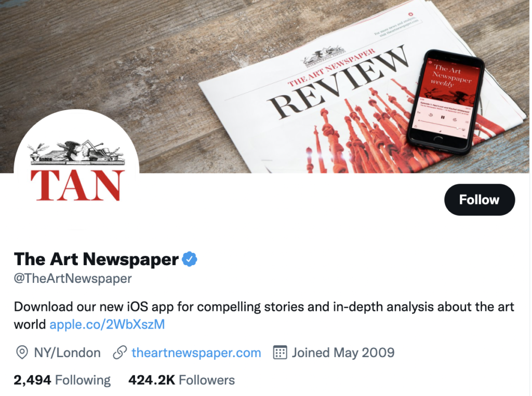Click skip-back icon on the banner phone
Viewport: 532px width, 396px height.
click(431, 115)
